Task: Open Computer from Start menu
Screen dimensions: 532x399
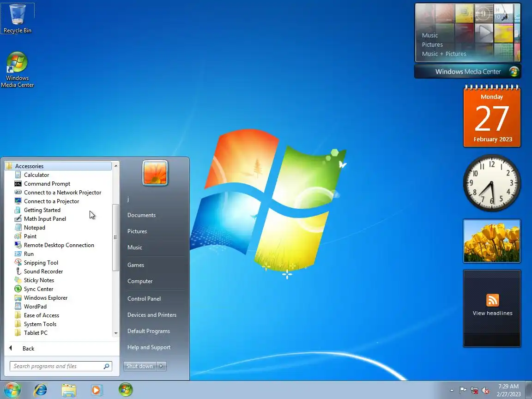Action: pos(140,281)
